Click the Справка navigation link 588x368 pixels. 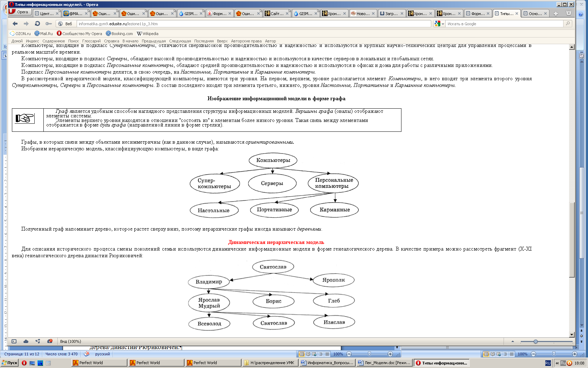pos(112,41)
